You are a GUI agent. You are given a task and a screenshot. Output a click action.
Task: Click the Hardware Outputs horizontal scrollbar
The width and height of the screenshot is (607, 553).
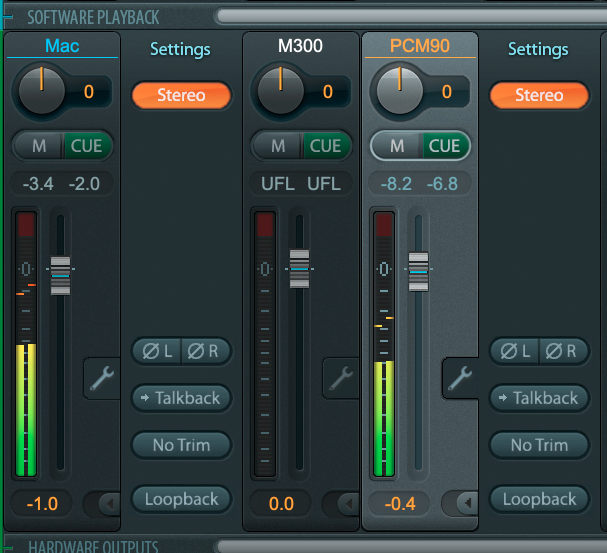pyautogui.click(x=412, y=546)
